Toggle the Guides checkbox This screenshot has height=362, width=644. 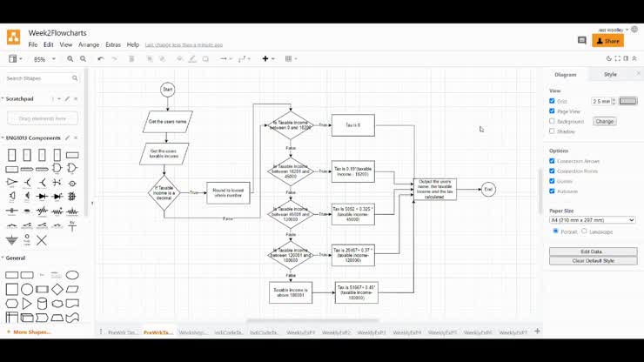coord(552,181)
